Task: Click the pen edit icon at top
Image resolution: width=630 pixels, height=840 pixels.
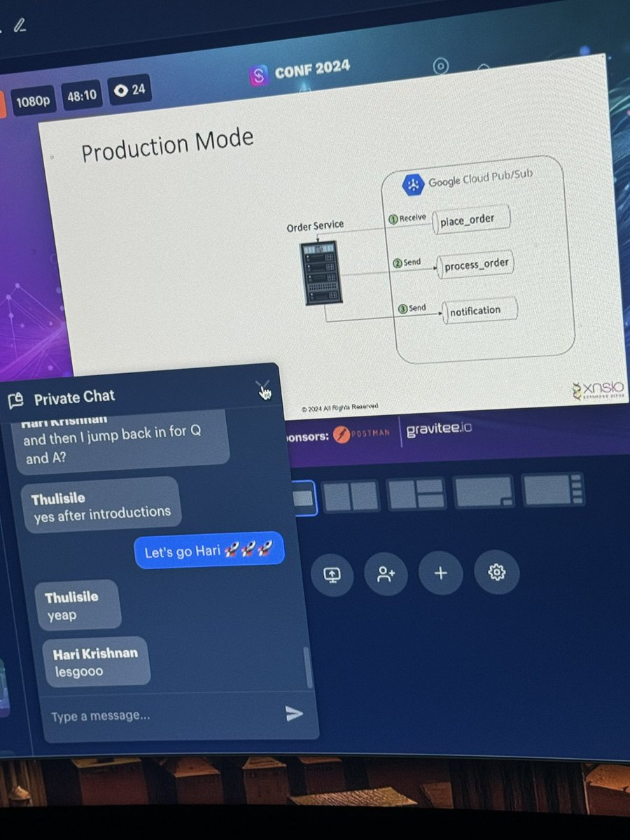Action: click(x=19, y=24)
